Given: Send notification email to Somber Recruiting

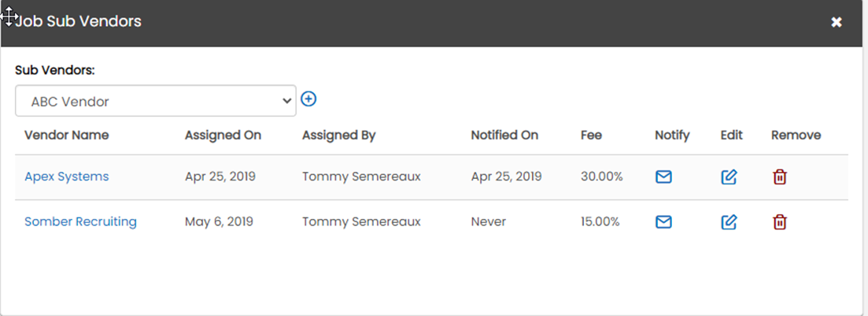Looking at the screenshot, I should click(663, 222).
